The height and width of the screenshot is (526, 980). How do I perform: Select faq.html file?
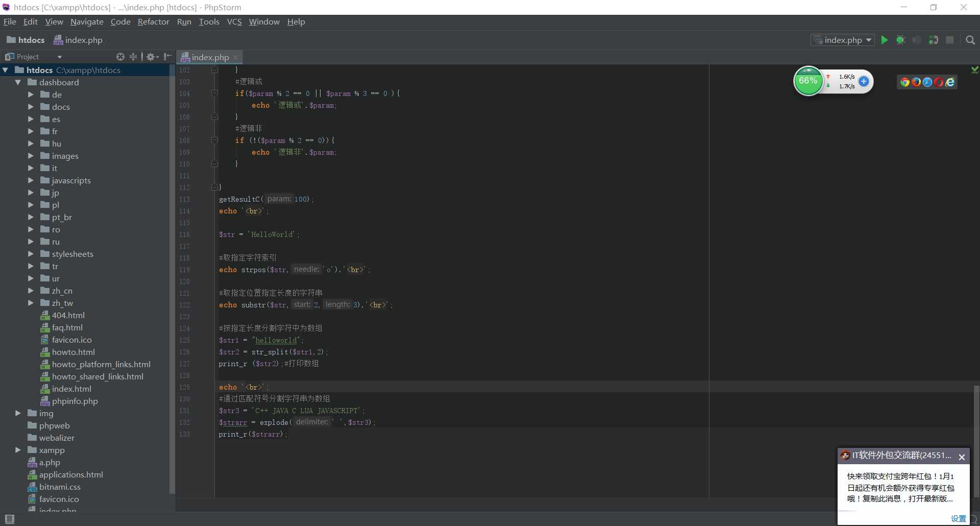point(67,327)
